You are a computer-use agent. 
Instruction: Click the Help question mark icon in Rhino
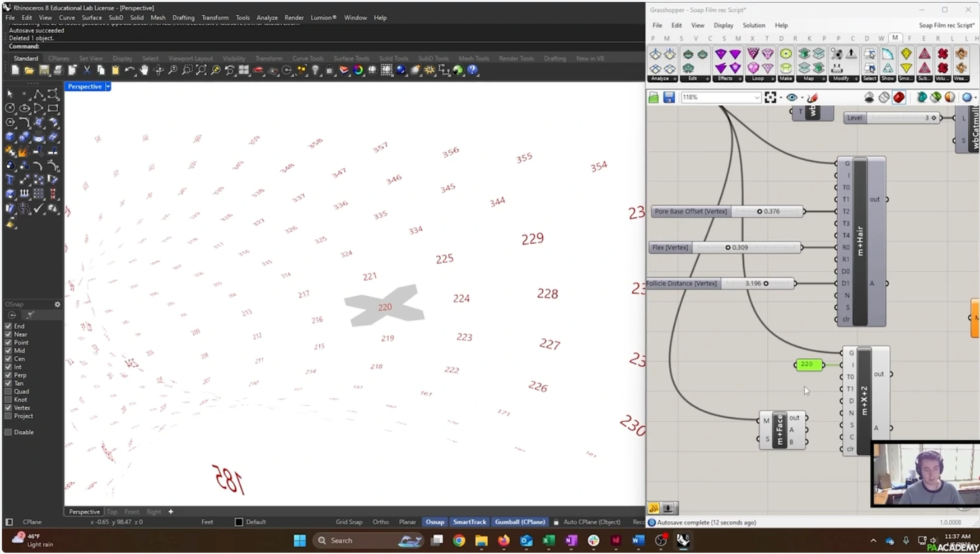(x=472, y=70)
